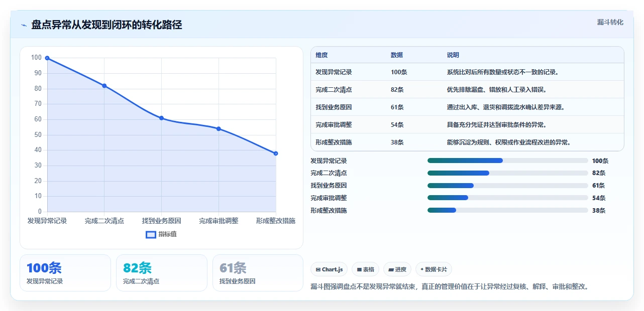Click the Chart.js tag button
The height and width of the screenshot is (311, 644).
[x=329, y=269]
